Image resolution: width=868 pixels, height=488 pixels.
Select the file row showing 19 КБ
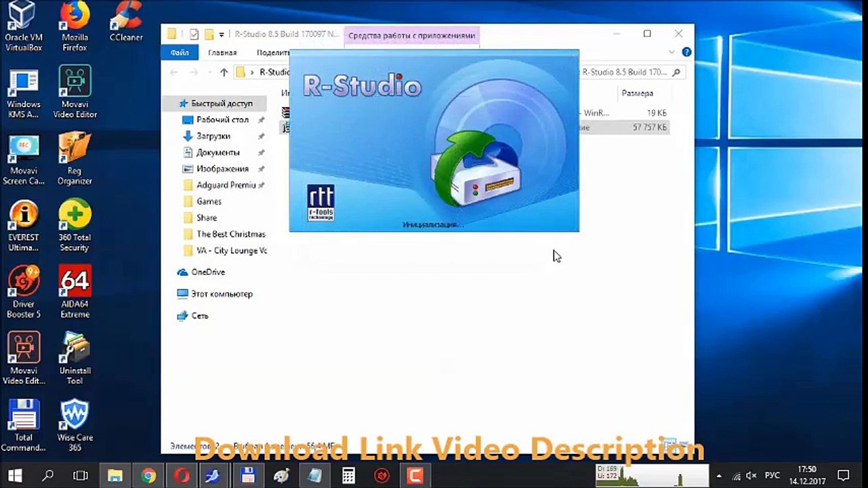(475, 113)
